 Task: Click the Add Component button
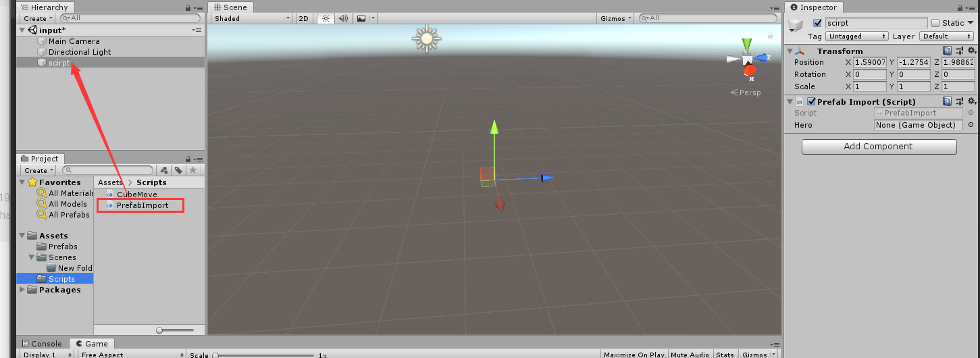pyautogui.click(x=879, y=147)
